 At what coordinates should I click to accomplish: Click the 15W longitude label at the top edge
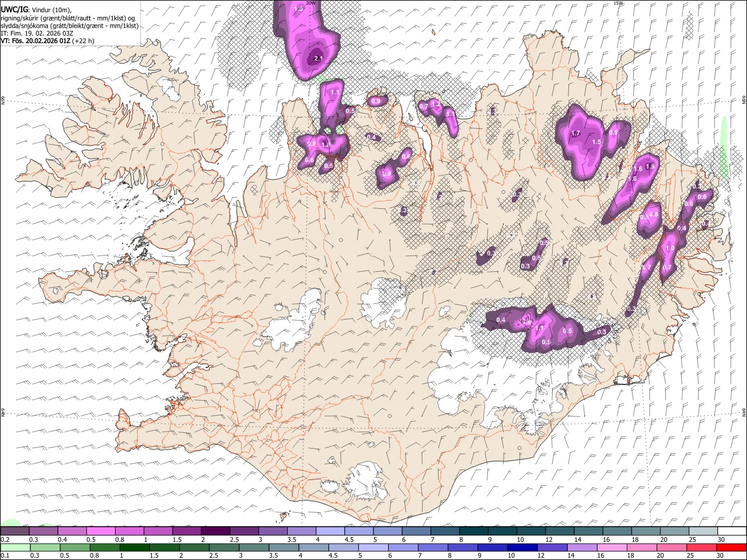pyautogui.click(x=618, y=3)
